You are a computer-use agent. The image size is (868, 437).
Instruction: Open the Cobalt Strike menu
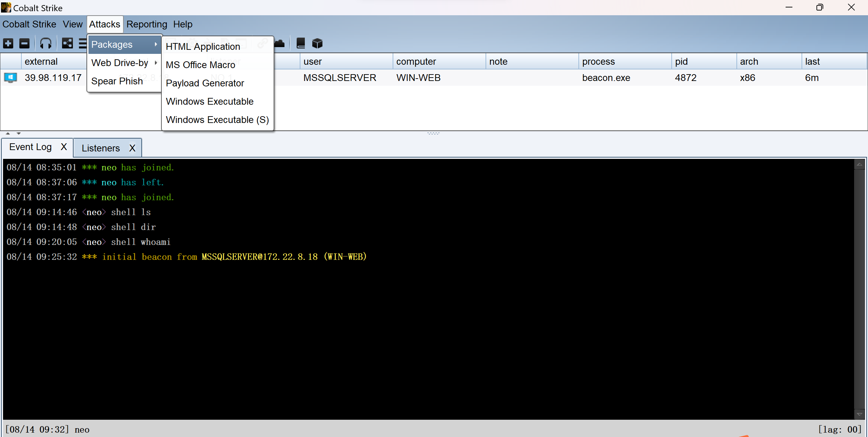29,24
